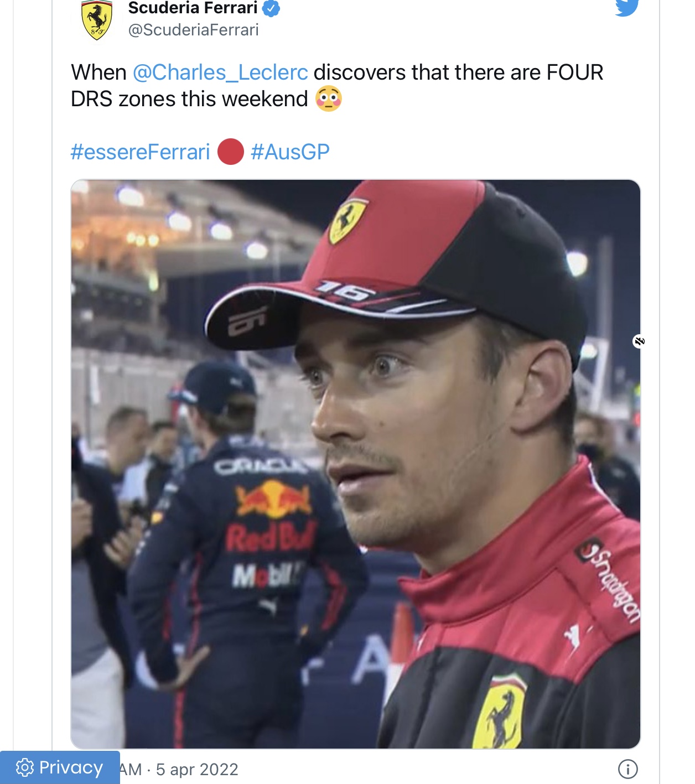
Task: Open the #essereFerrari hashtag
Action: click(x=141, y=152)
